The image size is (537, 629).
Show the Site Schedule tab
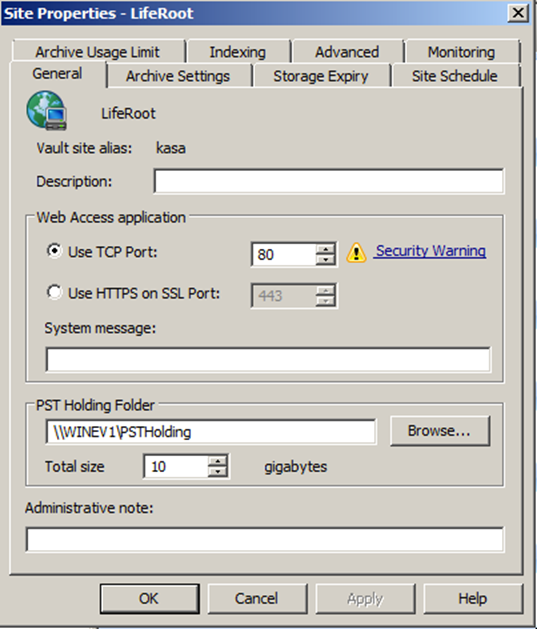455,76
